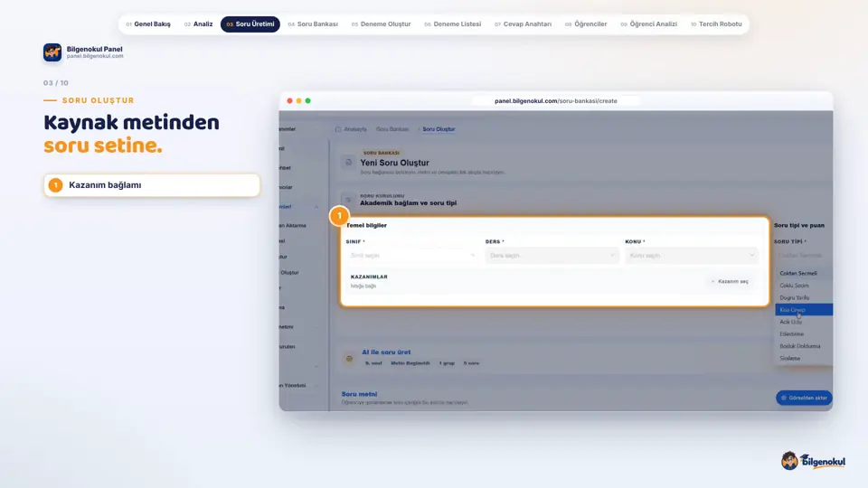The image size is (868, 488).
Task: Choose Boşluk Doldurma option
Action: pyautogui.click(x=804, y=346)
